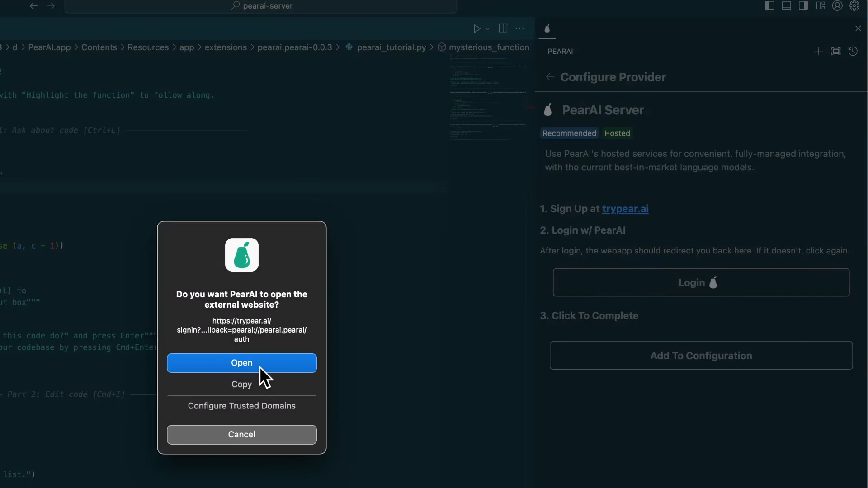Select Configure Trusted Domains option
Screen dimensions: 868x488
click(x=241, y=406)
